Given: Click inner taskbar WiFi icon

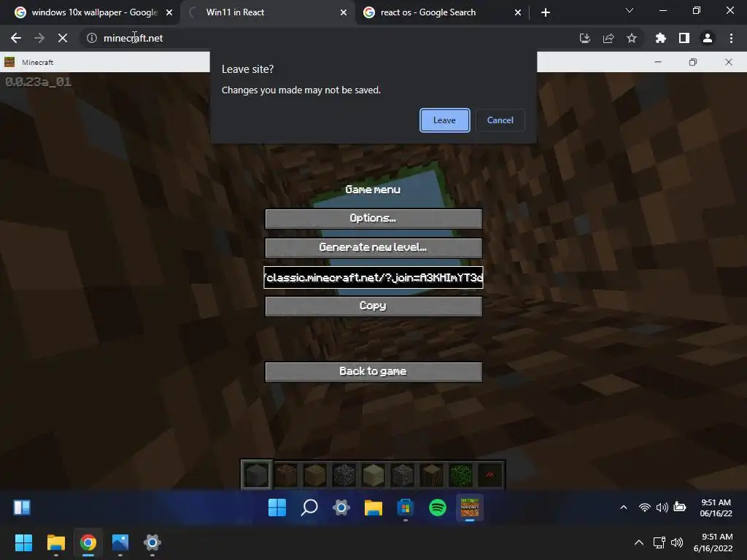Looking at the screenshot, I should (645, 507).
